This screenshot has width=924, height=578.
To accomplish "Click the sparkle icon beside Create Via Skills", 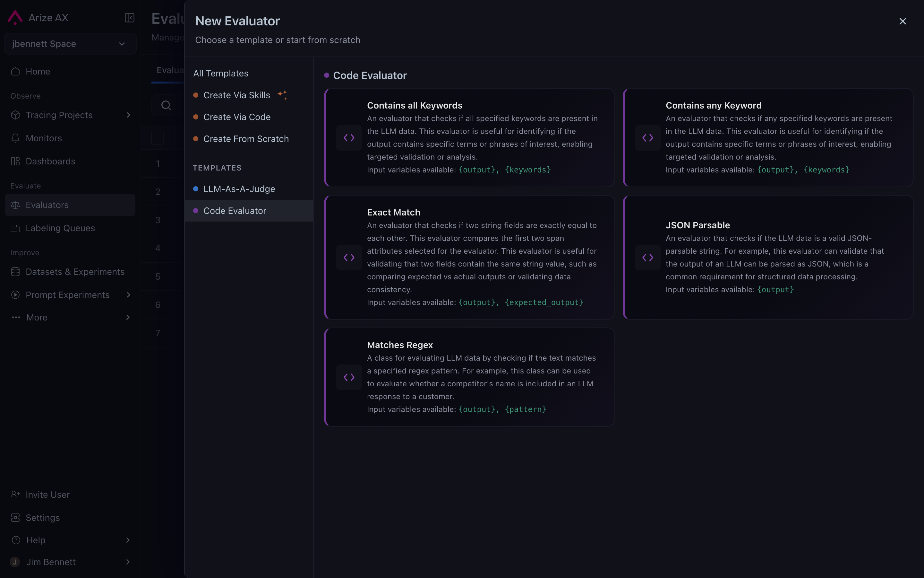I will pos(283,95).
